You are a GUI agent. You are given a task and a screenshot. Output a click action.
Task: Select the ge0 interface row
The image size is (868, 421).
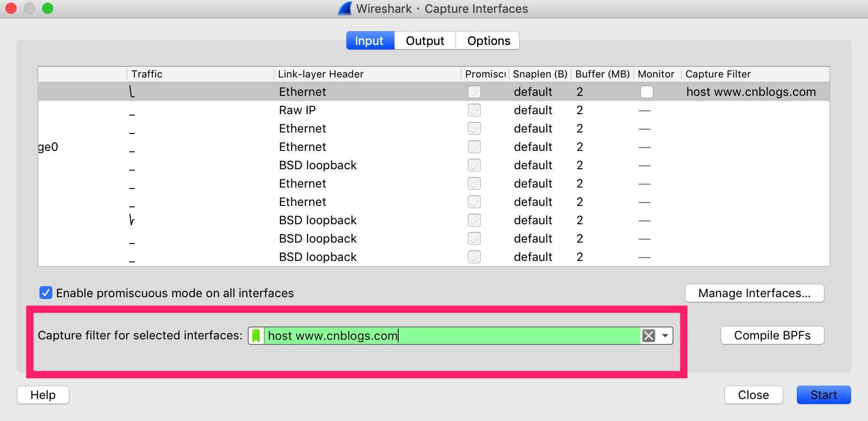pyautogui.click(x=434, y=147)
